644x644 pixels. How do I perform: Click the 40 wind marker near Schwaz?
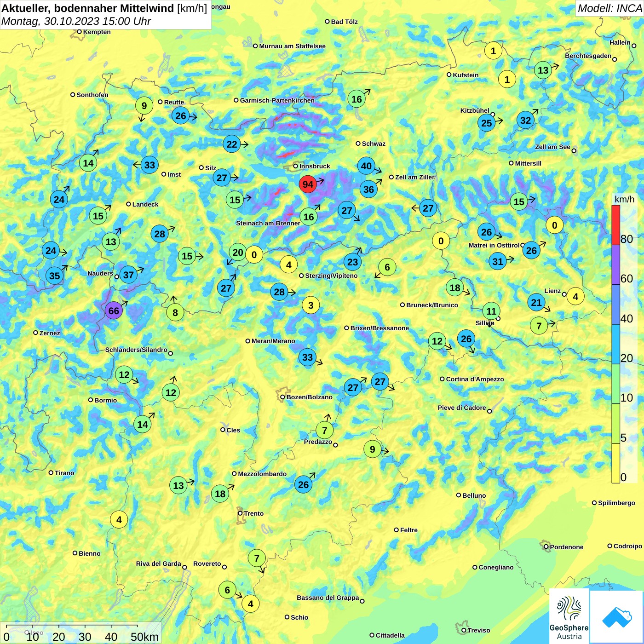click(x=366, y=166)
